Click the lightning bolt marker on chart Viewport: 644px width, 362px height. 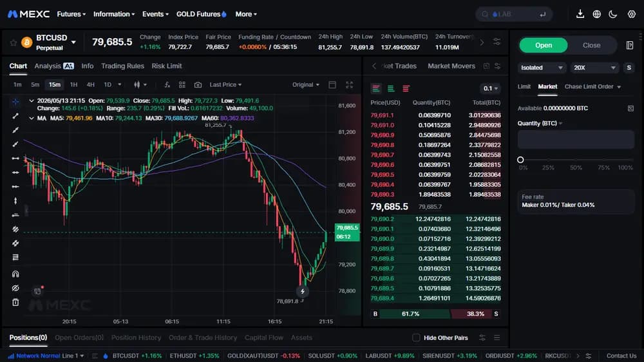(302, 291)
